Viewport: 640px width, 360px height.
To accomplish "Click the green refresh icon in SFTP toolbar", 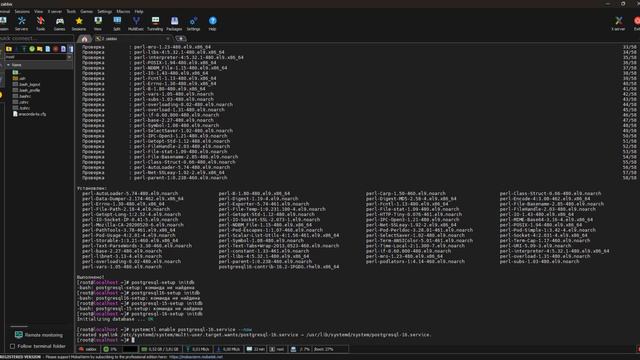I will point(32,49).
